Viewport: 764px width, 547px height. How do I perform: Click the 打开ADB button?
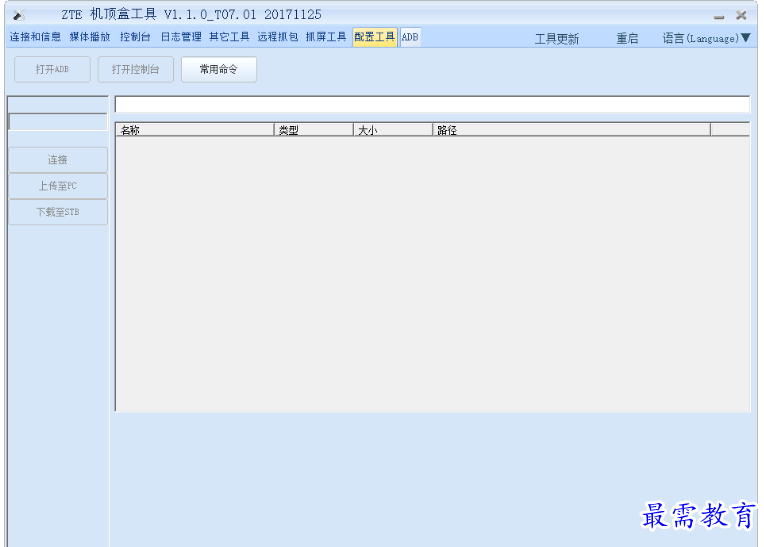tap(52, 69)
